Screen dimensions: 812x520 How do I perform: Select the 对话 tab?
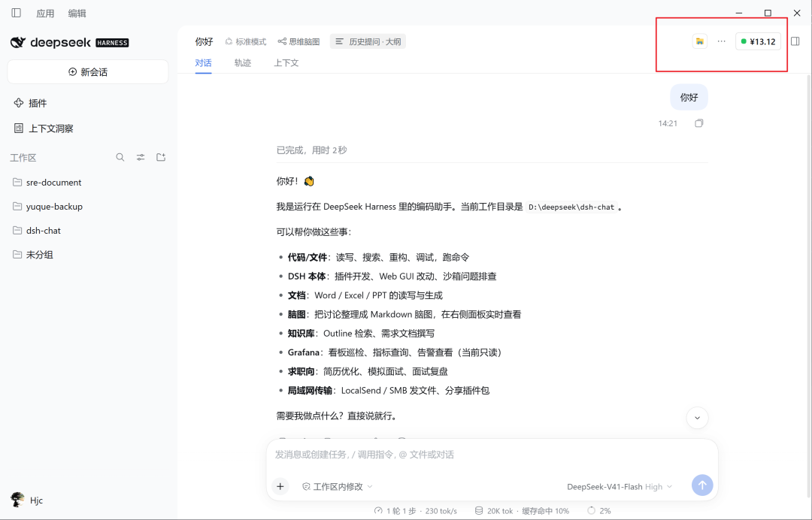(203, 62)
